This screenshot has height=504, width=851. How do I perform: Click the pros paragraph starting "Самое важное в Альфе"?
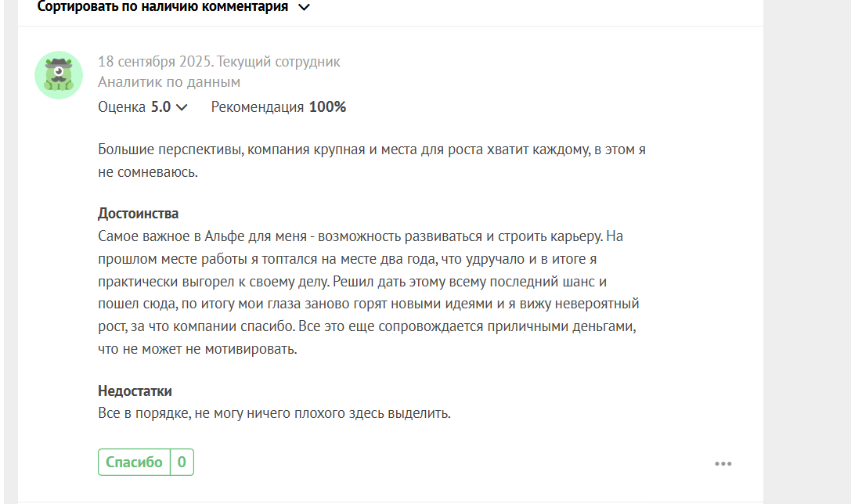(369, 293)
